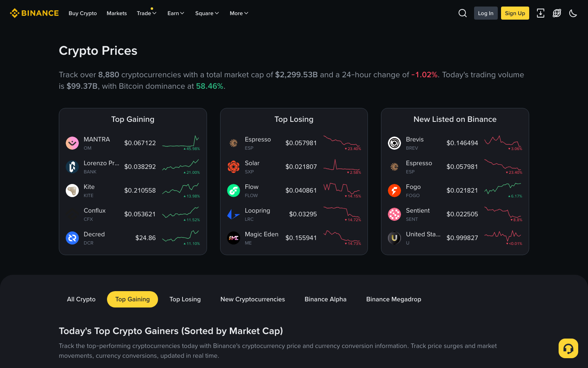Screen dimensions: 588x368
Task: Switch to the Top Losing tab
Action: pos(185,299)
